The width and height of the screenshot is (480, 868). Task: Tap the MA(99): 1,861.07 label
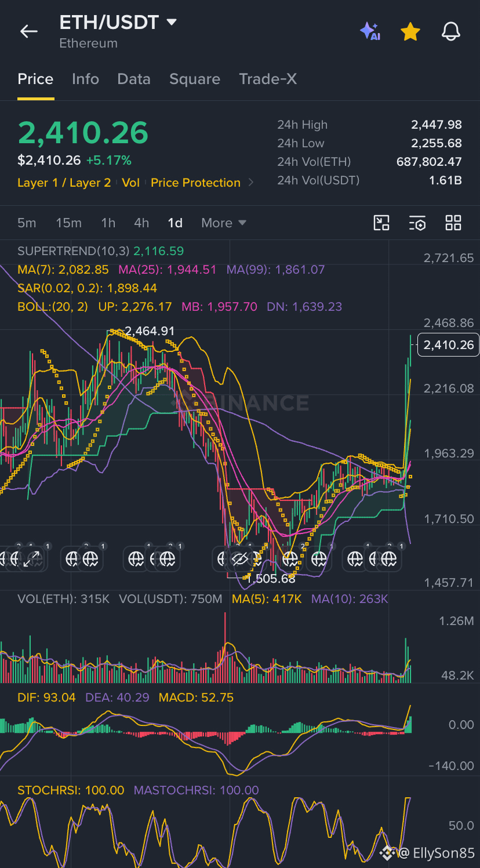(x=276, y=269)
